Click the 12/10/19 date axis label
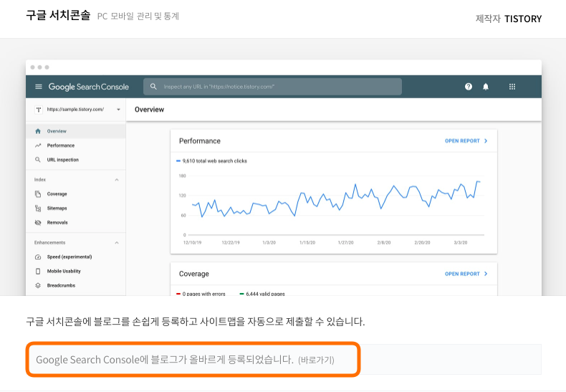The width and height of the screenshot is (566, 392). tap(193, 242)
